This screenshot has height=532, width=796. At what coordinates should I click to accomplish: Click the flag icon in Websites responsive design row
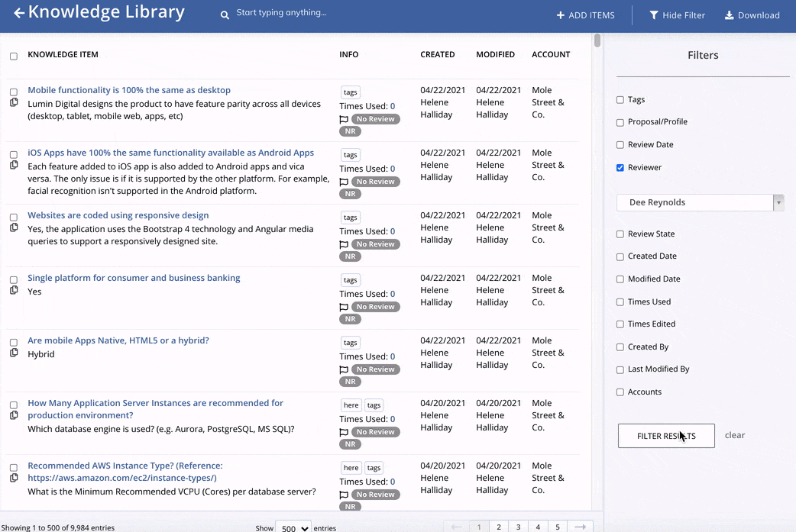[344, 244]
